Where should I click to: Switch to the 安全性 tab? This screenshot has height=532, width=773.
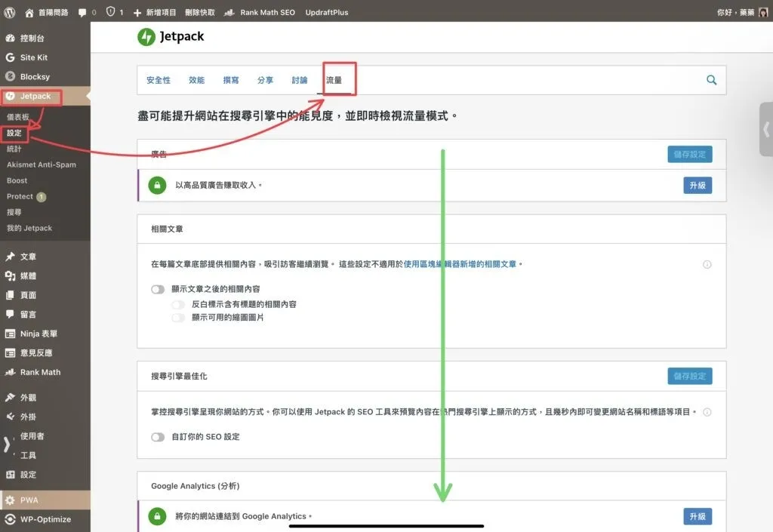159,80
